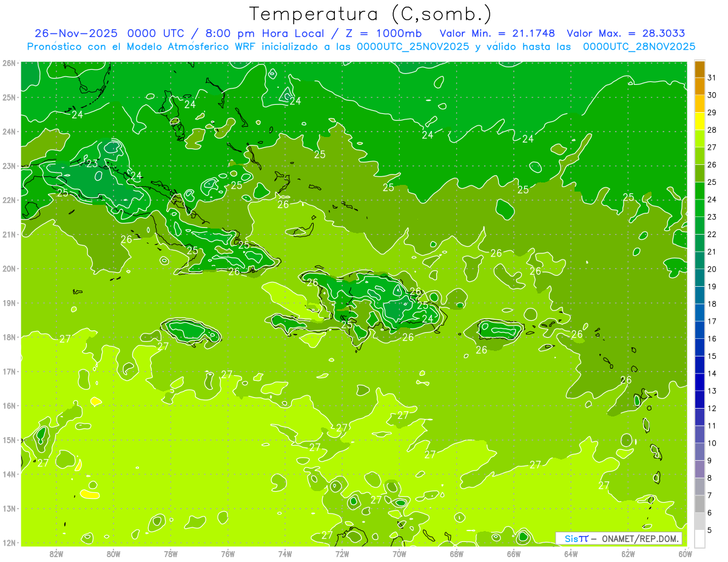Click the '12N' latitude label
The image size is (728, 562).
point(10,543)
